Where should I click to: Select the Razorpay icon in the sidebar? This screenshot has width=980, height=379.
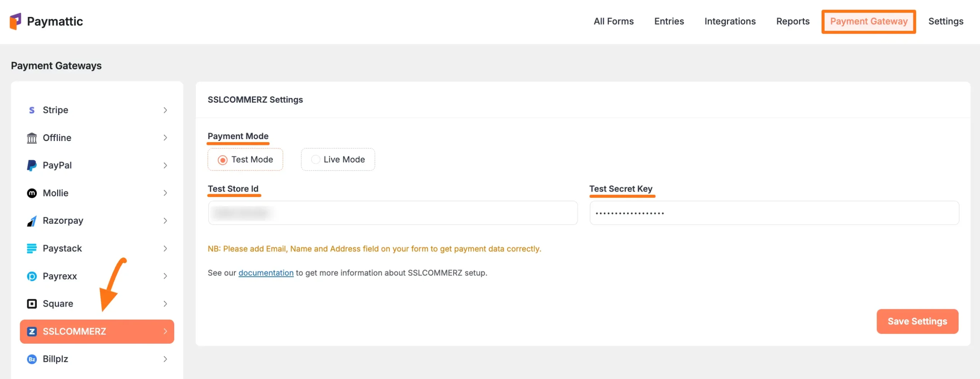(31, 220)
